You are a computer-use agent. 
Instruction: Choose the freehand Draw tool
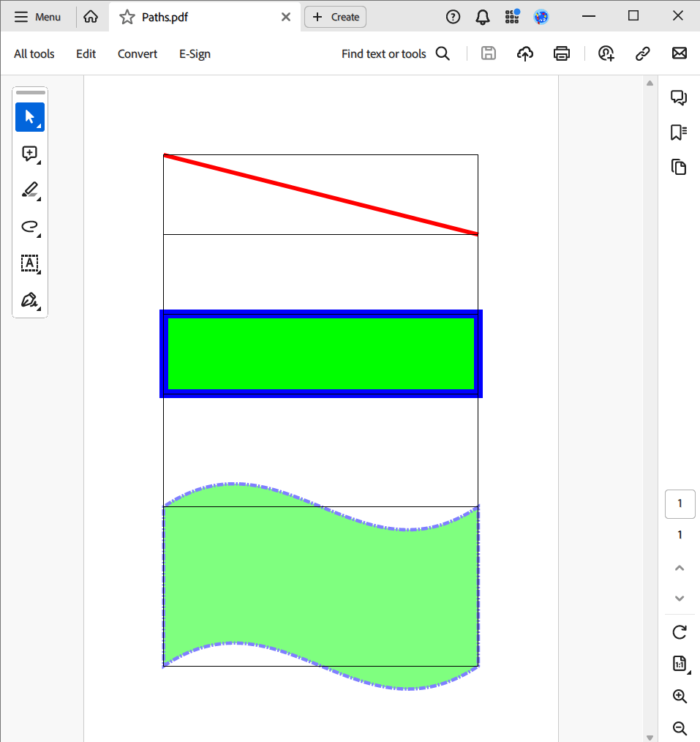tap(30, 227)
